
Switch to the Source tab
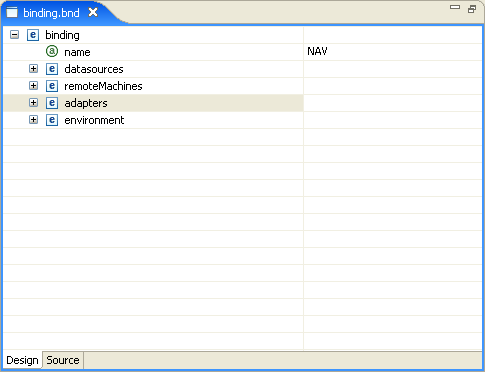click(63, 360)
